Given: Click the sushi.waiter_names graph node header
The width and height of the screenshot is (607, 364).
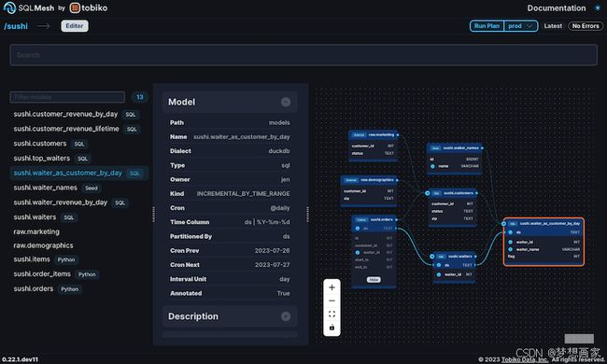Looking at the screenshot, I should coord(455,148).
